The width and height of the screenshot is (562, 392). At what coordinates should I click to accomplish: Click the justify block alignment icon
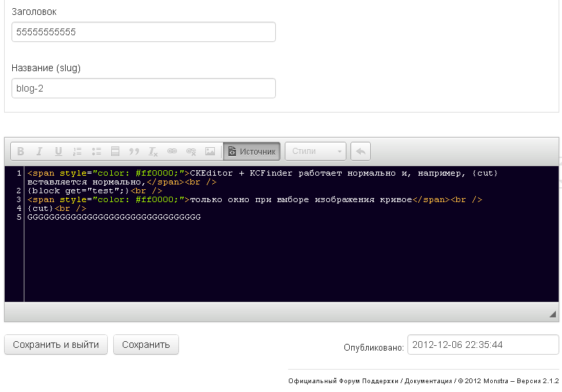(x=115, y=151)
